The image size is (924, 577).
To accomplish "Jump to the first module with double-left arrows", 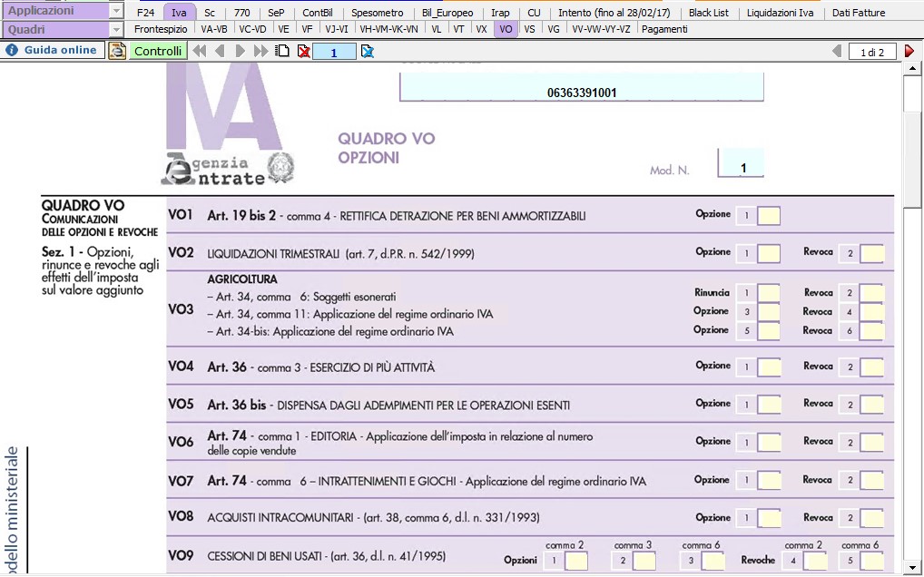I will [x=200, y=51].
